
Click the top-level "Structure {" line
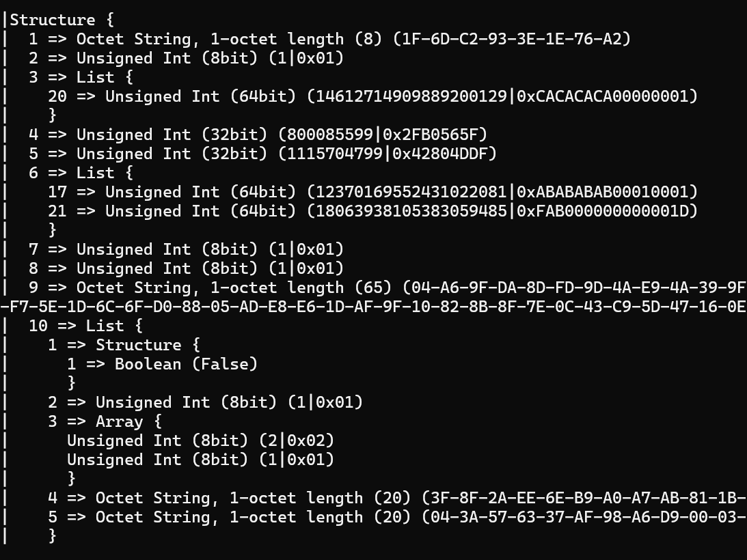53,20
